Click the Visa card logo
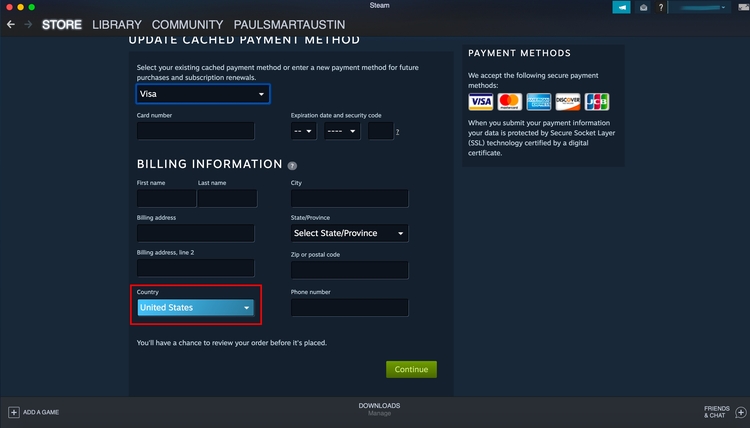The width and height of the screenshot is (750, 428). [x=480, y=101]
